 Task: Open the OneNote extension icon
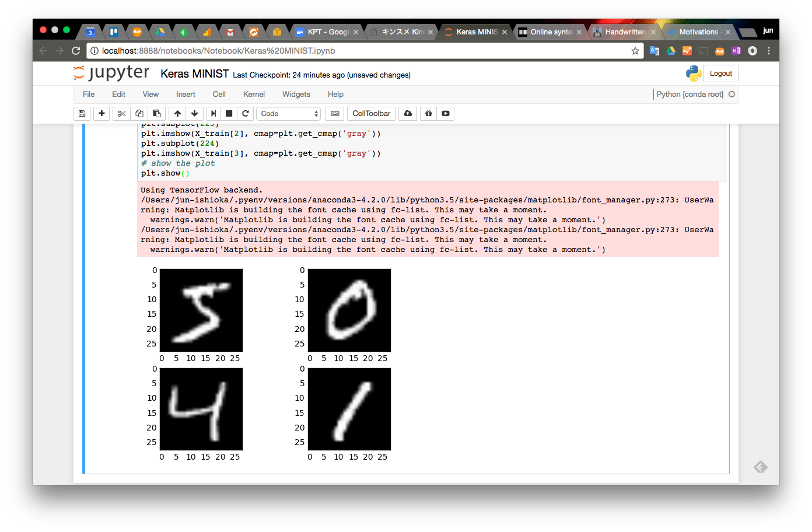click(736, 51)
